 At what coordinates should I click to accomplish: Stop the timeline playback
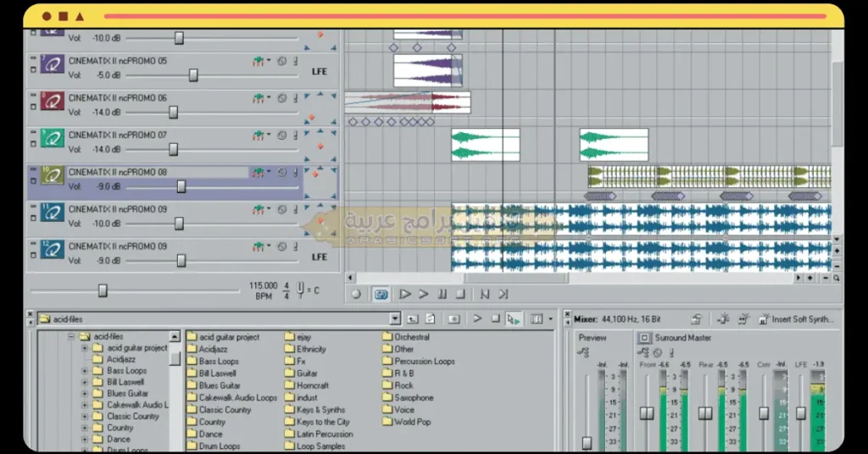click(460, 294)
